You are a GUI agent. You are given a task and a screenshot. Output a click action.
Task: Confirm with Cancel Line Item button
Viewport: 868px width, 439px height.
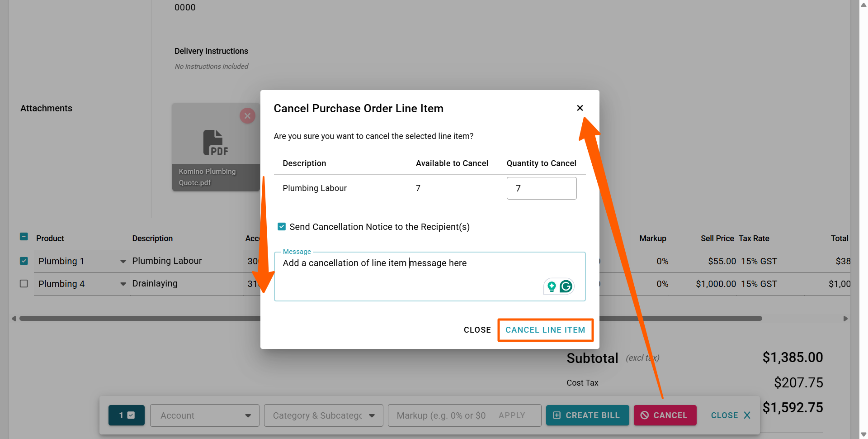(x=545, y=330)
